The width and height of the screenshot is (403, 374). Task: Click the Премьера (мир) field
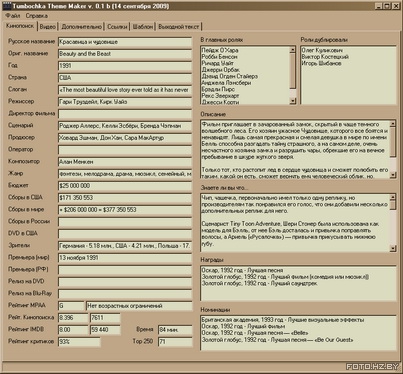(x=125, y=258)
